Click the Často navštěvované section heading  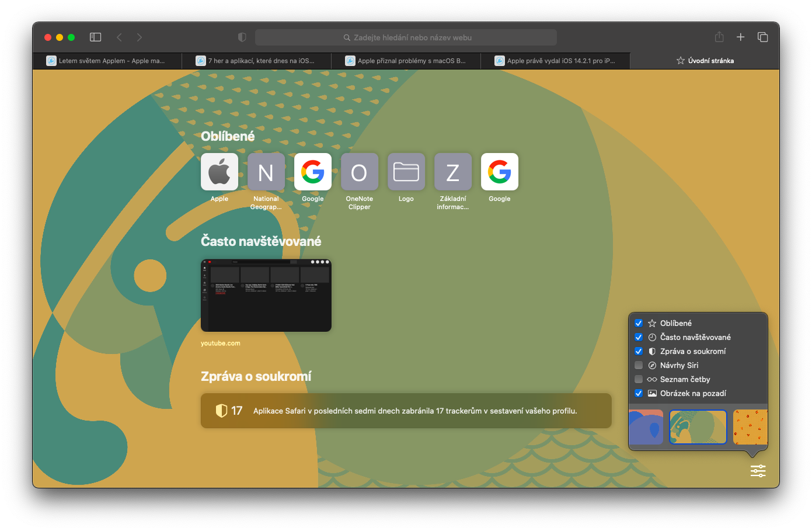[261, 241]
